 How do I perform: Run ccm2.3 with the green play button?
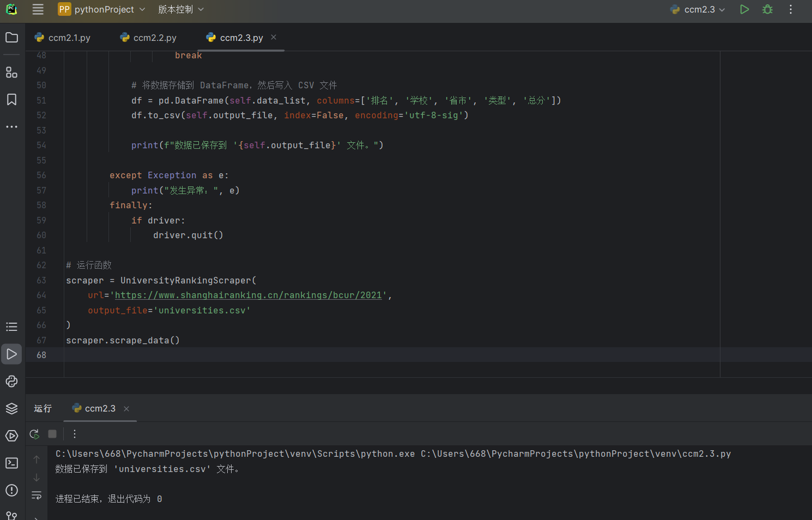[x=744, y=9]
